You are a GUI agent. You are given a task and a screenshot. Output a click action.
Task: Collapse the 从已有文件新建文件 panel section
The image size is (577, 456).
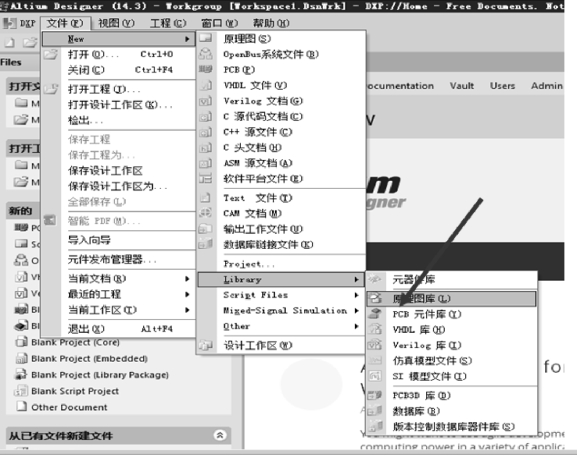pyautogui.click(x=220, y=435)
